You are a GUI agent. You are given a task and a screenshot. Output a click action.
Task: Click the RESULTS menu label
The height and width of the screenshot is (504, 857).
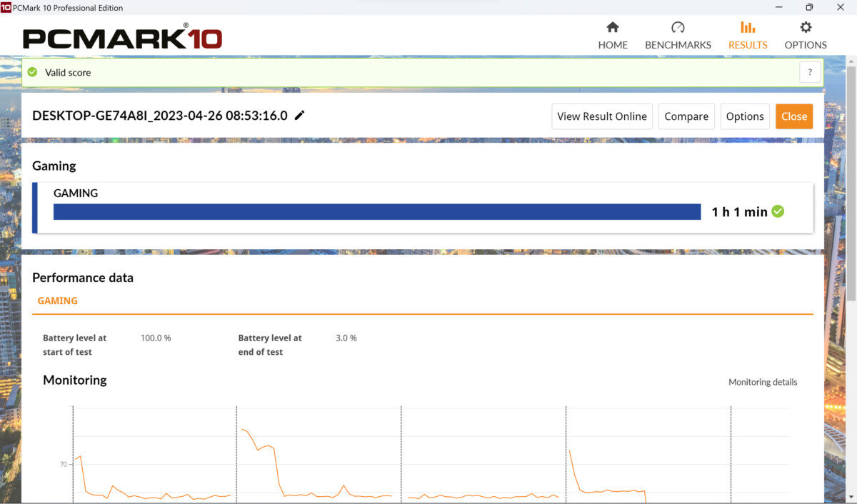tap(748, 44)
